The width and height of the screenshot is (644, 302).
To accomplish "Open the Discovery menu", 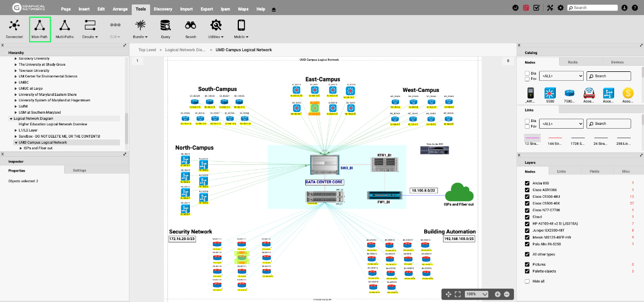I will (x=162, y=9).
